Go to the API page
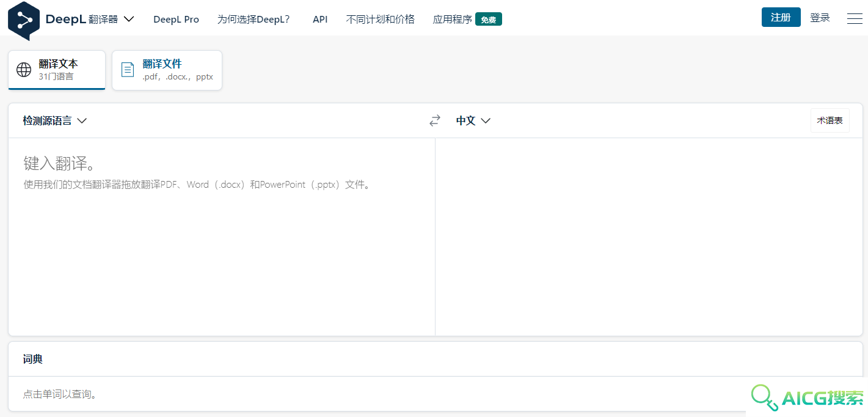 point(320,19)
